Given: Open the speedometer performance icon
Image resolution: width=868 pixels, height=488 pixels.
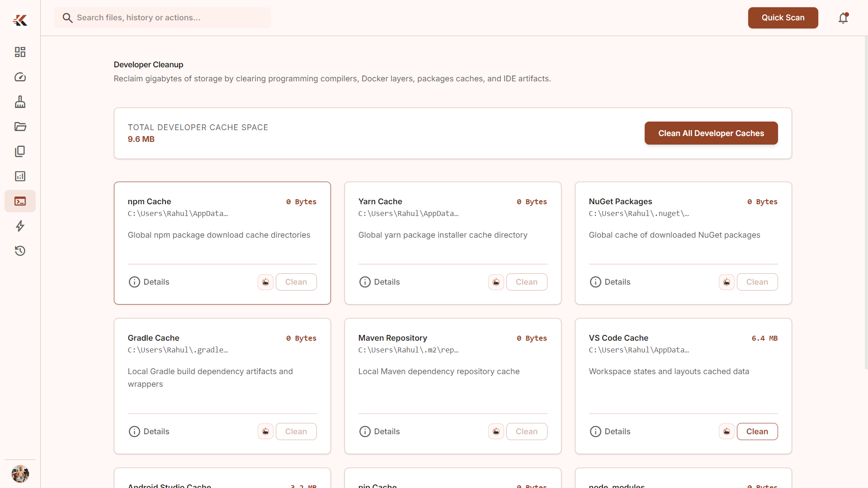Looking at the screenshot, I should pyautogui.click(x=20, y=77).
